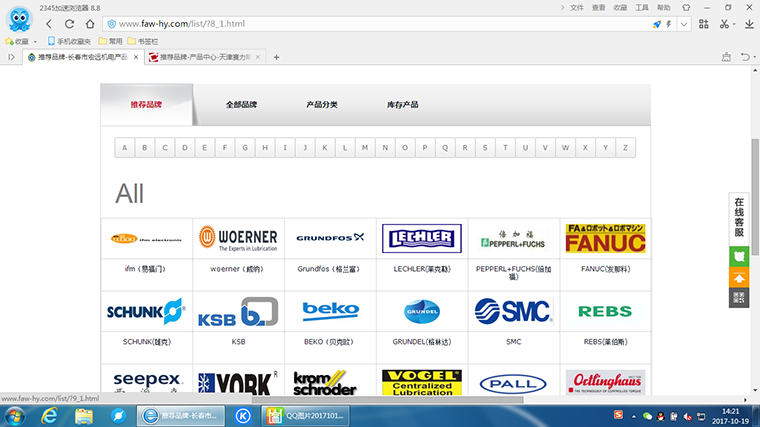Filter brands by letter G
The image size is (760, 427).
(x=245, y=148)
